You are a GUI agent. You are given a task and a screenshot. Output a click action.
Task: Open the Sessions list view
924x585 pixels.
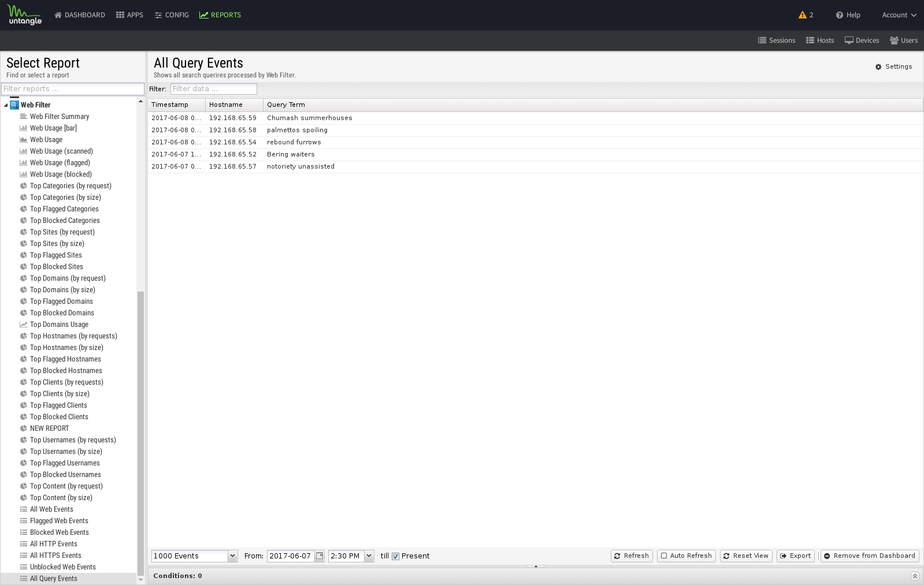776,40
